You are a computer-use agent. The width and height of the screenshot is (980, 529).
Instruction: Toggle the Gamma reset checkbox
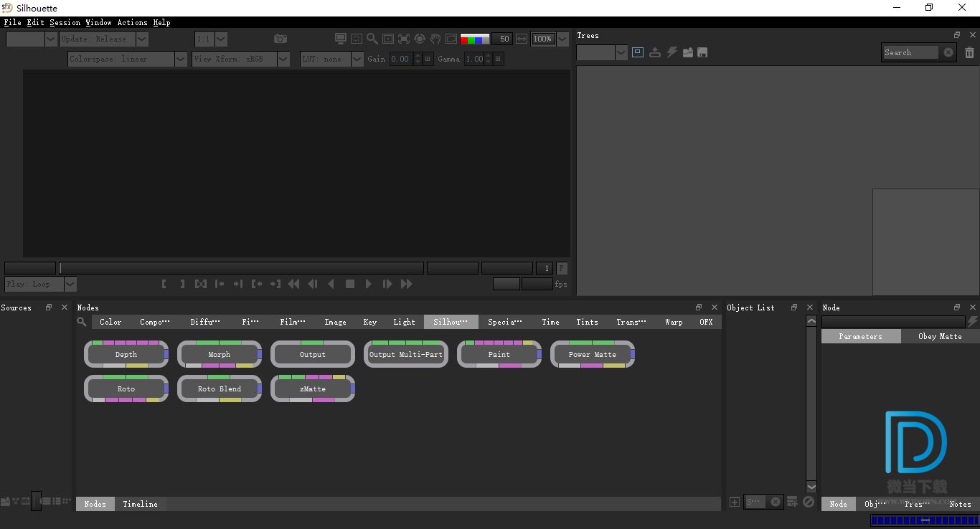tap(499, 59)
